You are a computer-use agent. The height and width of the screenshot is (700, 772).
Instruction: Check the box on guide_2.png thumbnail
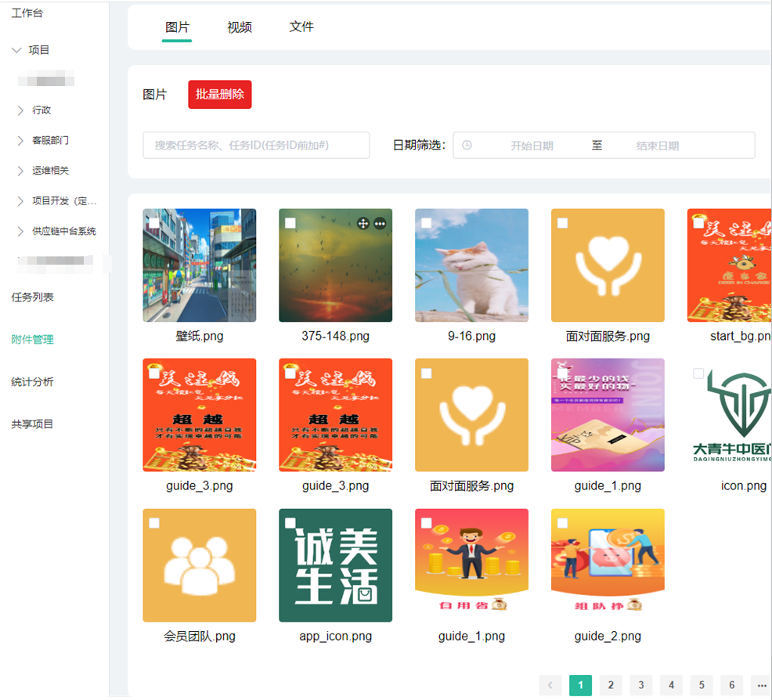562,523
